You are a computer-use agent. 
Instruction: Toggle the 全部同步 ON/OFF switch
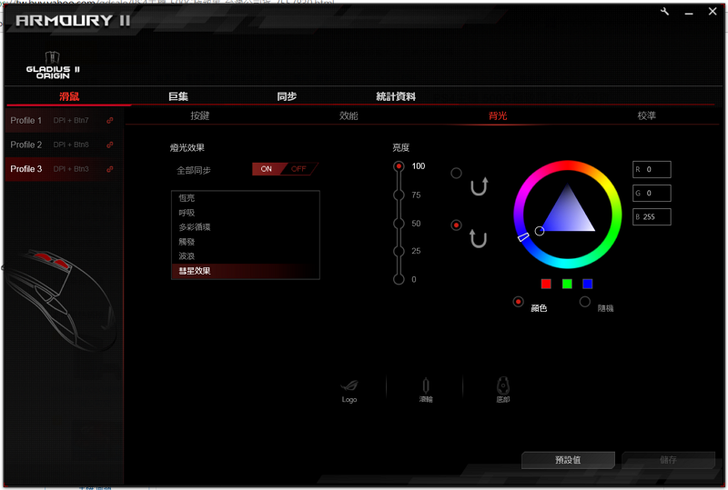[285, 169]
